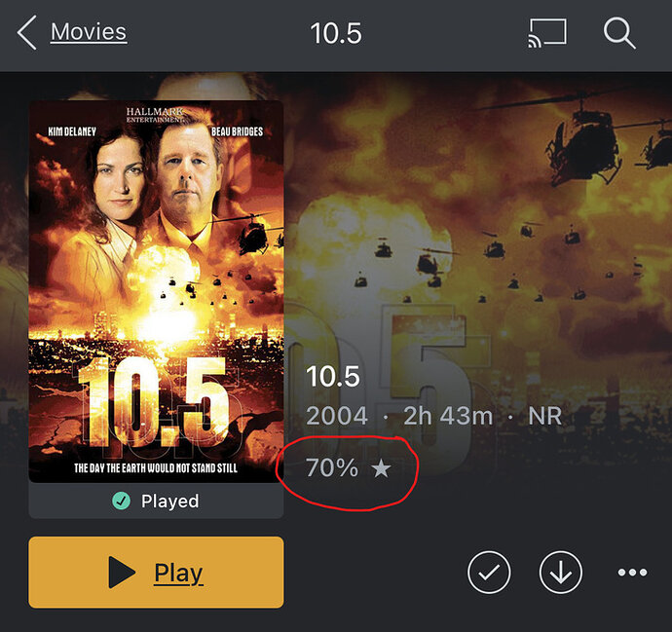672x632 pixels.
Task: Click the 10.5 movie poster thumbnail
Action: click(156, 291)
